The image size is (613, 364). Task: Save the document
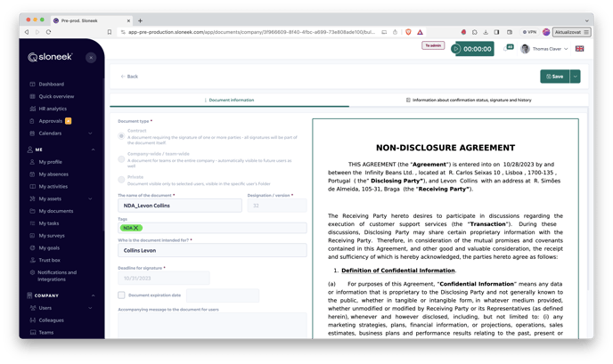coord(555,77)
